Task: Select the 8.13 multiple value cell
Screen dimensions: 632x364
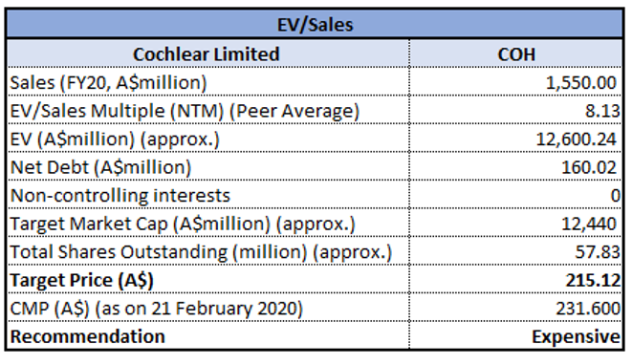Action: tap(516, 110)
